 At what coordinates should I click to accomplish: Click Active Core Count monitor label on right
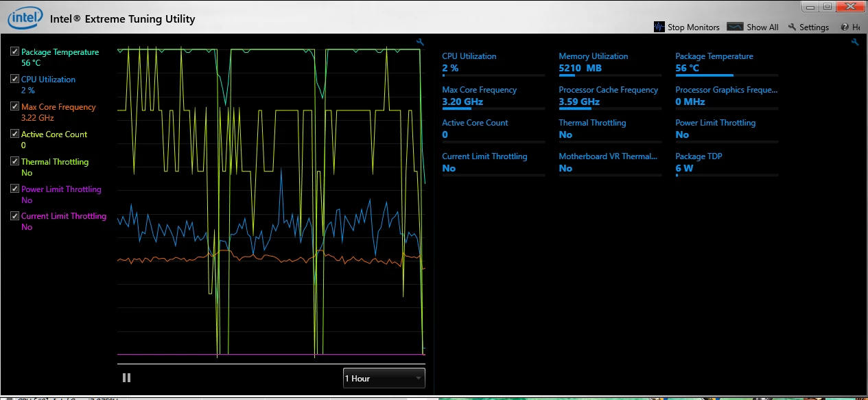pos(475,123)
